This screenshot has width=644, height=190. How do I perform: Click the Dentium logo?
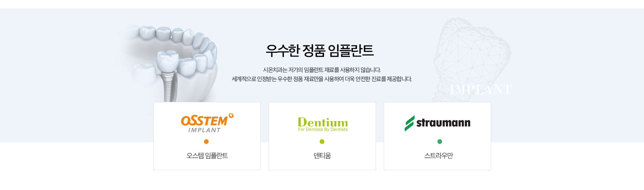point(323,124)
